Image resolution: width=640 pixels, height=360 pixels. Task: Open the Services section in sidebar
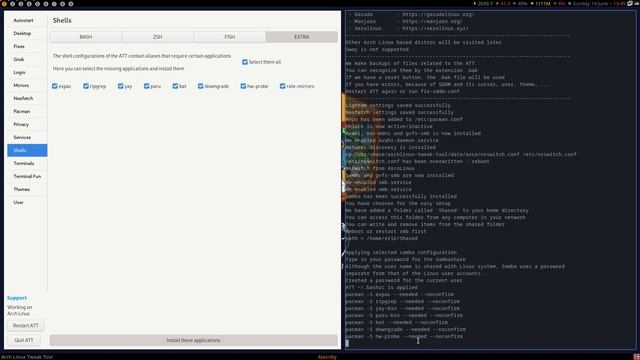27,138
